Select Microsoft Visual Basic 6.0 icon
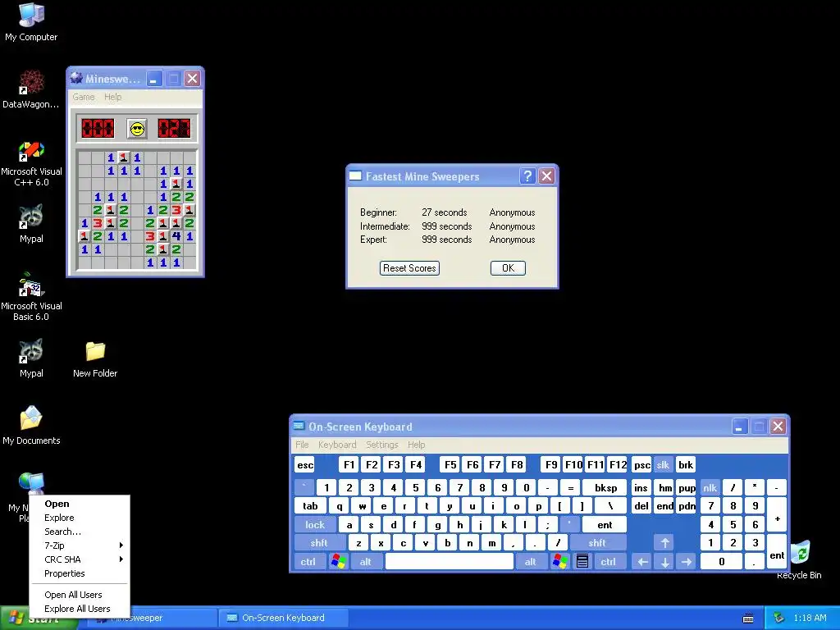This screenshot has height=630, width=840. pos(31,297)
